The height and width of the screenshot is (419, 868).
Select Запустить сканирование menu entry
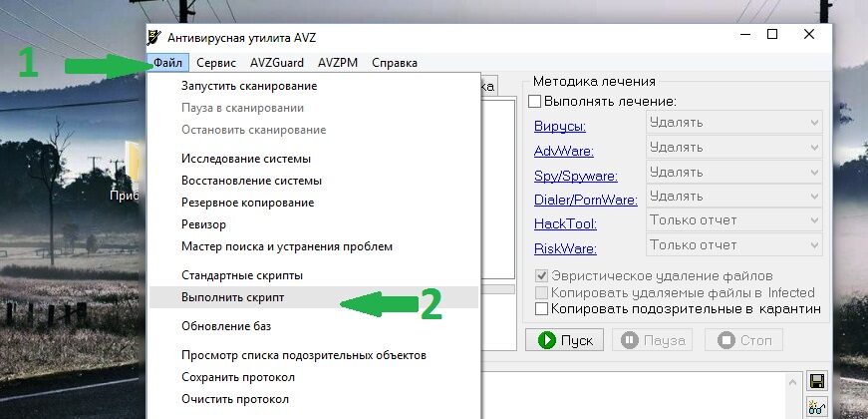(x=313, y=86)
